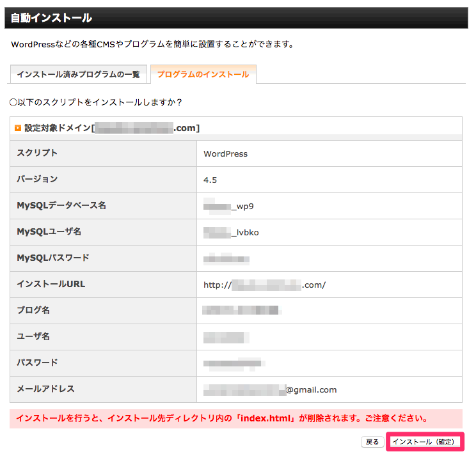The height and width of the screenshot is (454, 476).
Task: Confirm with インストール（確定） button
Action: (x=424, y=442)
